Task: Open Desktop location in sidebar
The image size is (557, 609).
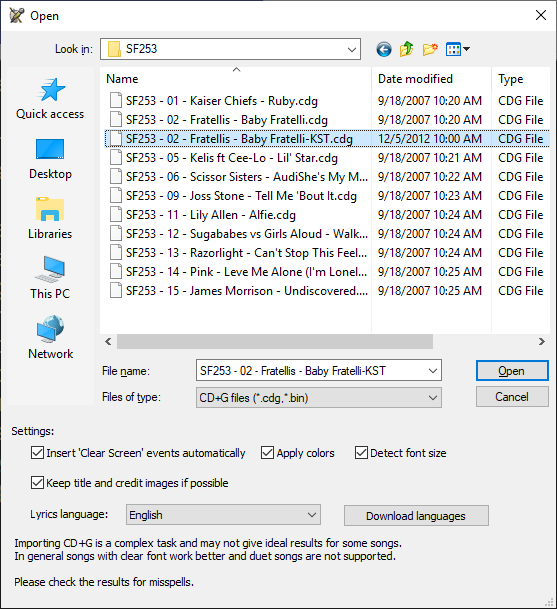Action: click(x=50, y=159)
